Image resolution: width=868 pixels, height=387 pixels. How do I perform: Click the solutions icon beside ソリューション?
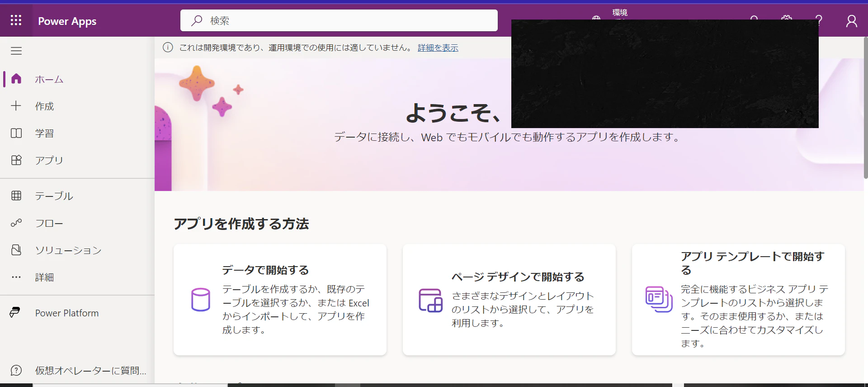[x=16, y=250]
